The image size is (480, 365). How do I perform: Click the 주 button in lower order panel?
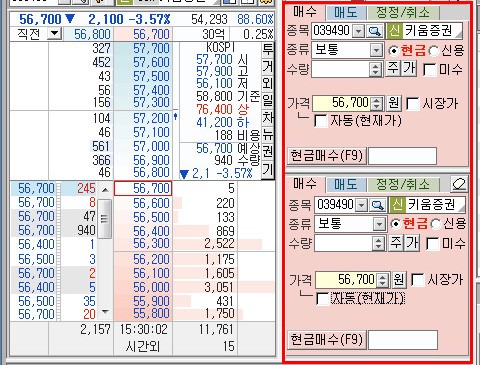click(x=396, y=243)
